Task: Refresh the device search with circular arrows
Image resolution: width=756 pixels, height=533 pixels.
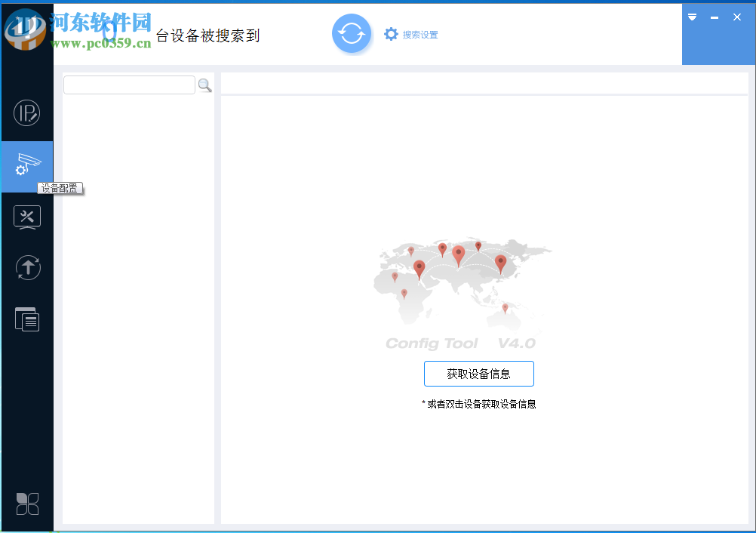Action: tap(352, 33)
